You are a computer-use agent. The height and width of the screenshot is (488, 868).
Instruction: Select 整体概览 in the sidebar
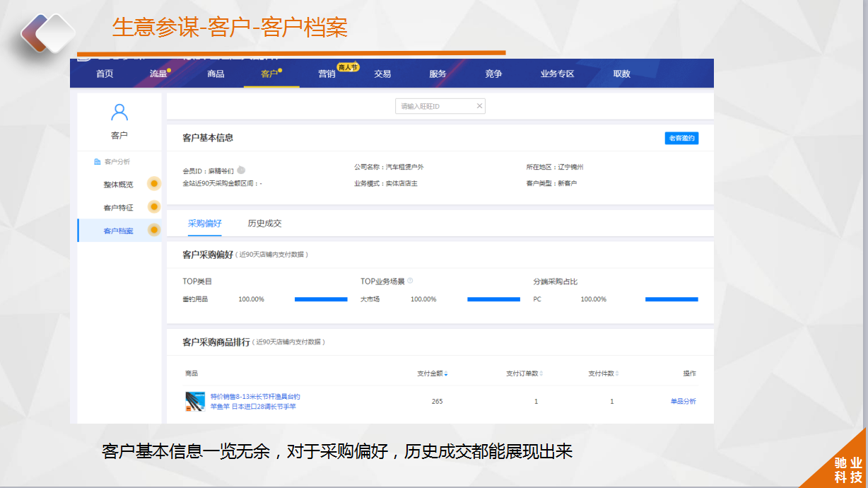click(118, 185)
